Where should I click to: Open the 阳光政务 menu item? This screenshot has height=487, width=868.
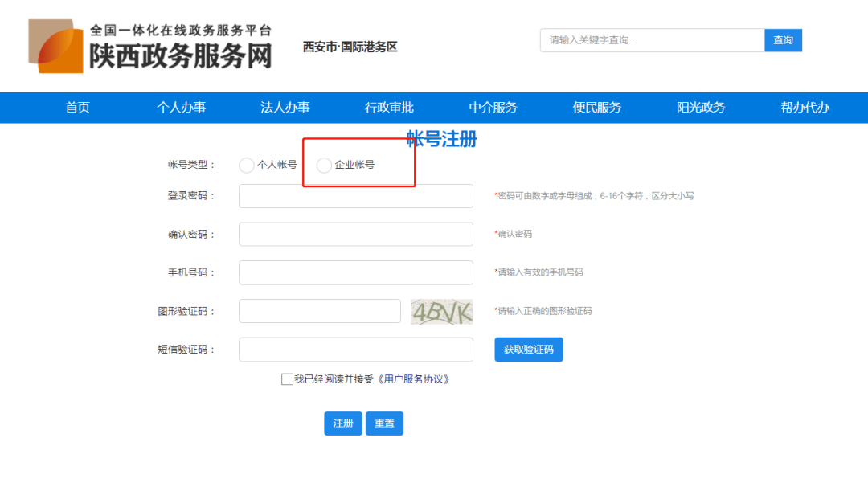point(700,107)
